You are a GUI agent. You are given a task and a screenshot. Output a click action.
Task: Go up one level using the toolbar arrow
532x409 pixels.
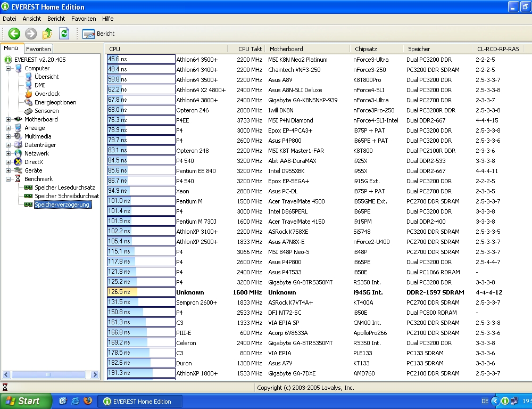47,34
